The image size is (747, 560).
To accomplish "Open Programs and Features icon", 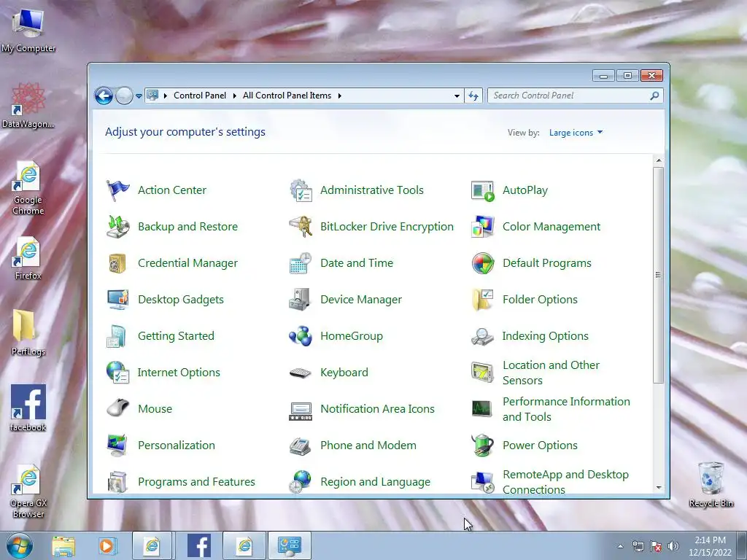I will (x=117, y=481).
